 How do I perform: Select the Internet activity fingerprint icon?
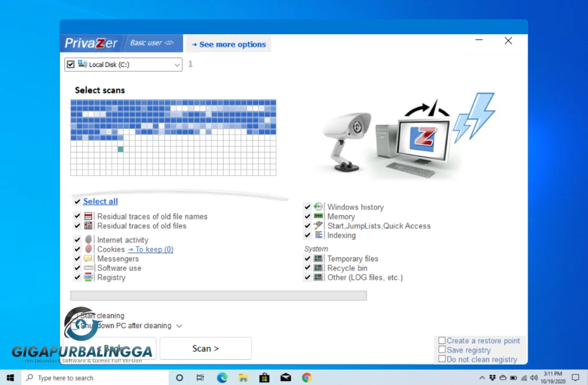coord(87,239)
